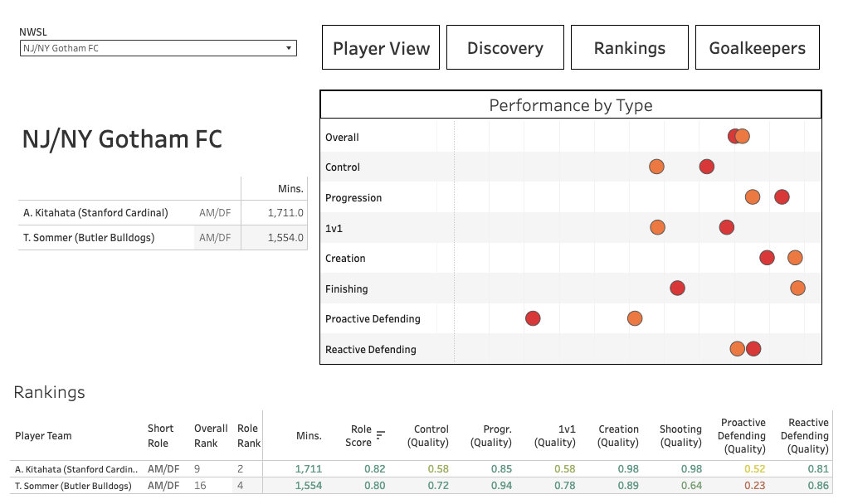Click the red Creation dot
Screen dimensions: 853x504
point(767,258)
